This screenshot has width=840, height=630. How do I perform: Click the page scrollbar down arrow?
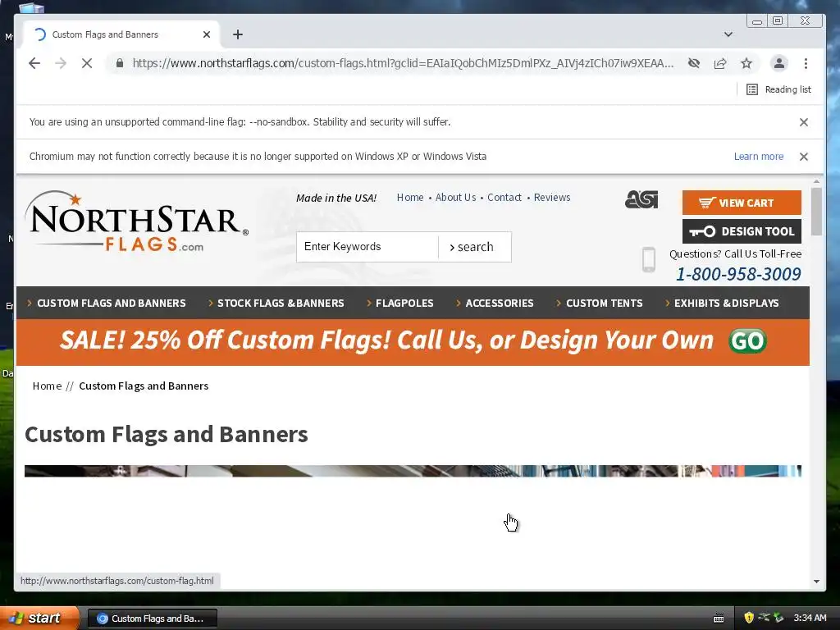click(x=816, y=582)
